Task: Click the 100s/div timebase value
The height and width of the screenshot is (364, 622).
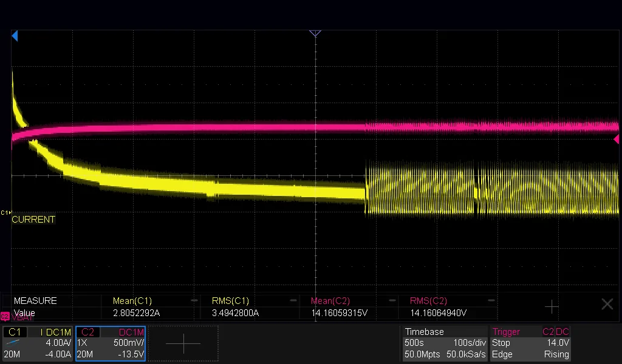Action: [470, 343]
